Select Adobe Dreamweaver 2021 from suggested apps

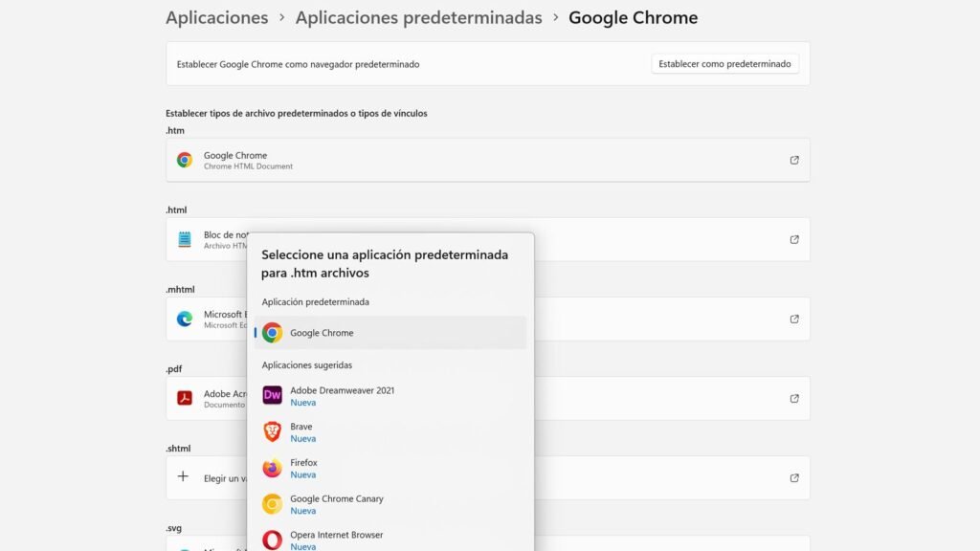pyautogui.click(x=342, y=395)
